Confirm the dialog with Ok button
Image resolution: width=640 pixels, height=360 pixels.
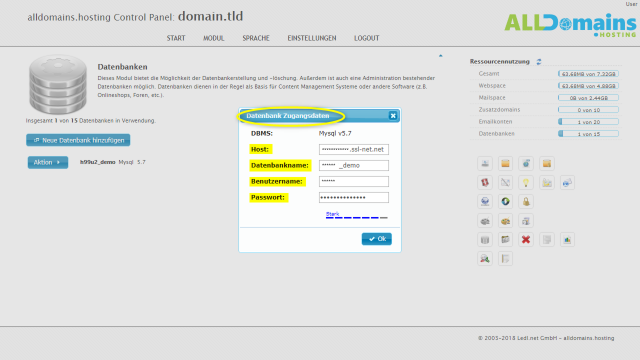point(377,239)
